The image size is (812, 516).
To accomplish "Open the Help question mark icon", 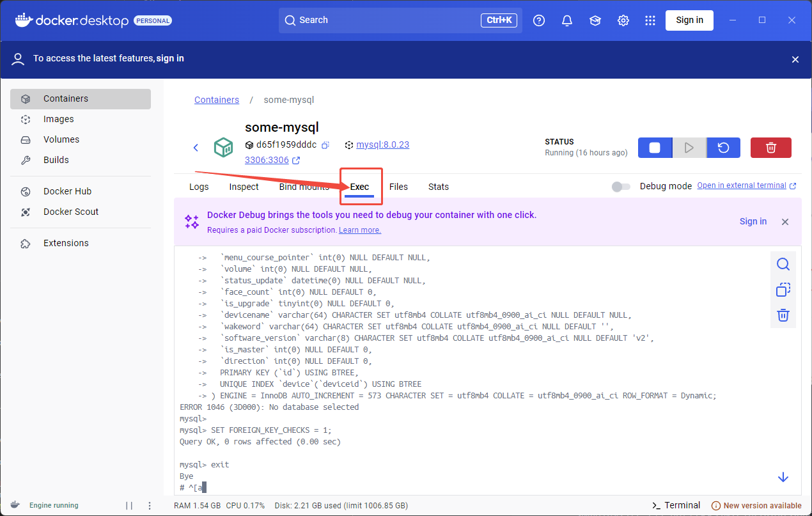I will [539, 20].
